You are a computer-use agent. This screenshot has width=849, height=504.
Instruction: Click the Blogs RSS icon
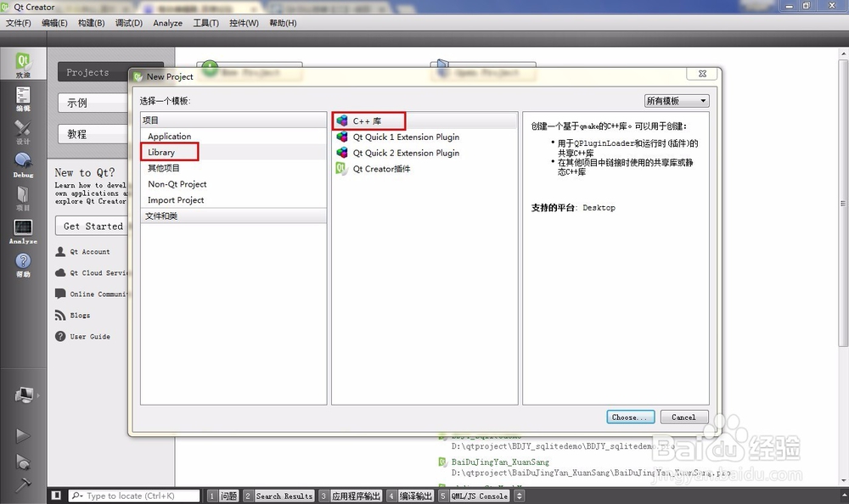pos(60,315)
